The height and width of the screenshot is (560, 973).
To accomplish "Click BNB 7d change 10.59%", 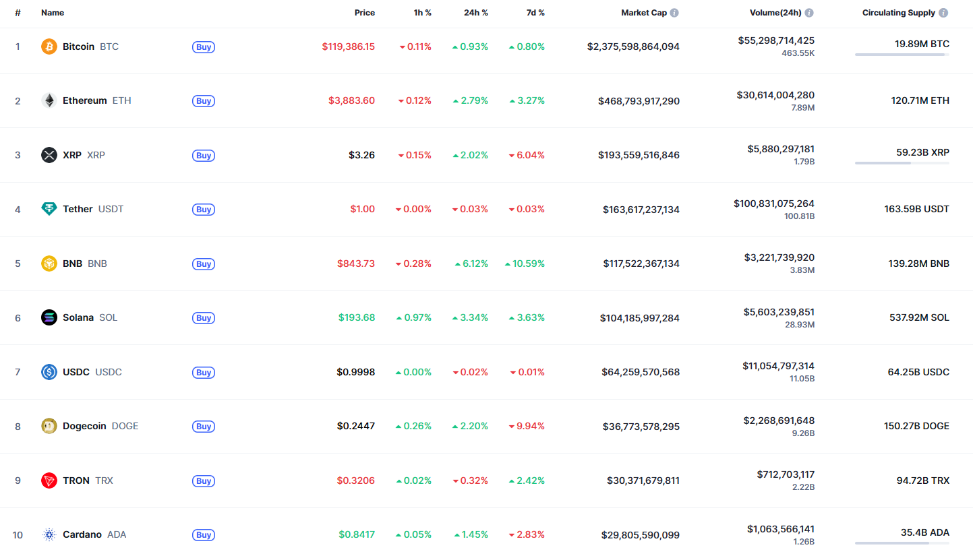I will (x=525, y=263).
